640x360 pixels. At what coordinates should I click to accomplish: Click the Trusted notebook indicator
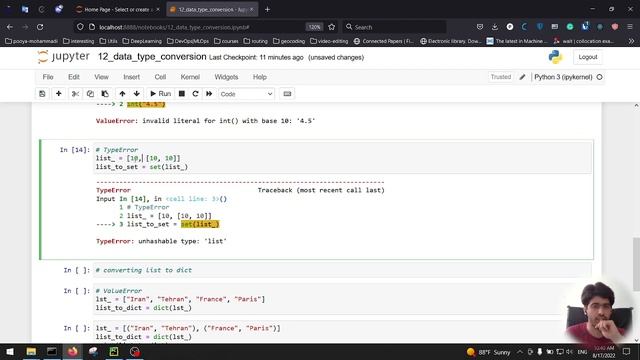(501, 77)
